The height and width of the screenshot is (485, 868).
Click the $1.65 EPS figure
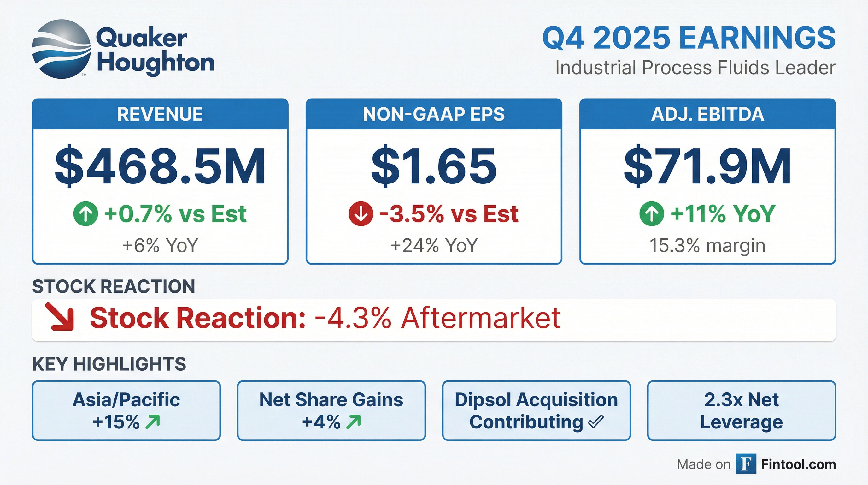pyautogui.click(x=434, y=167)
